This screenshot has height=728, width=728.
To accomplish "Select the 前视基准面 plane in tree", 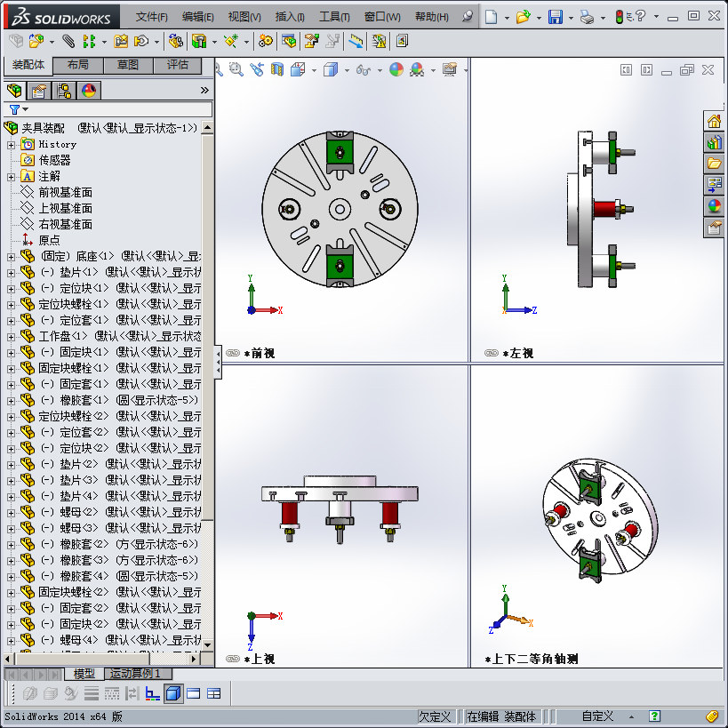I will pos(65,193).
